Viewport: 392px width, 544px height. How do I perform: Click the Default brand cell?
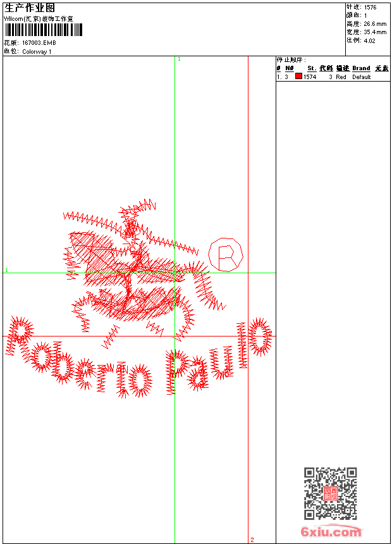click(x=362, y=77)
